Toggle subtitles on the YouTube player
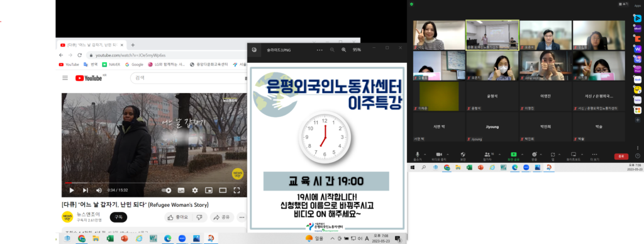 click(x=181, y=190)
